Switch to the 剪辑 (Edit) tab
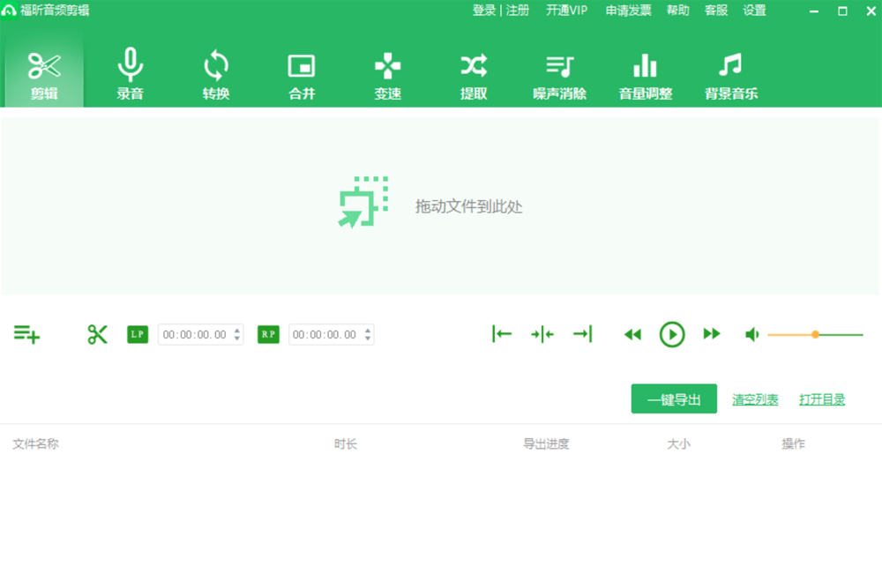The width and height of the screenshot is (882, 588). 44,75
